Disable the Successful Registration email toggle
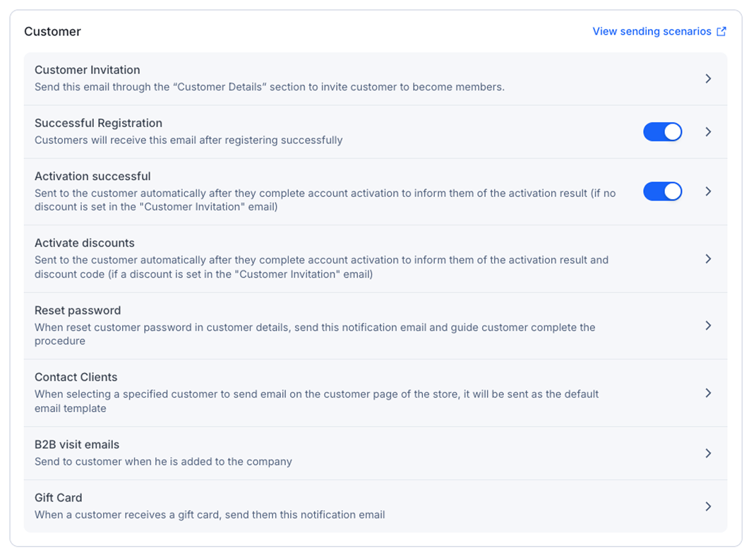756x558 pixels. (x=662, y=132)
